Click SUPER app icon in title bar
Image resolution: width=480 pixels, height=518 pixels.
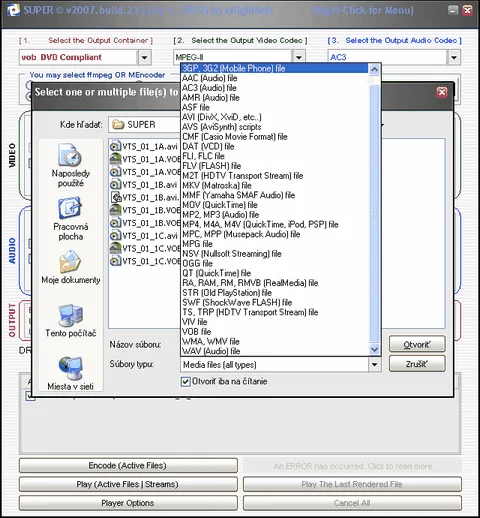click(x=13, y=10)
